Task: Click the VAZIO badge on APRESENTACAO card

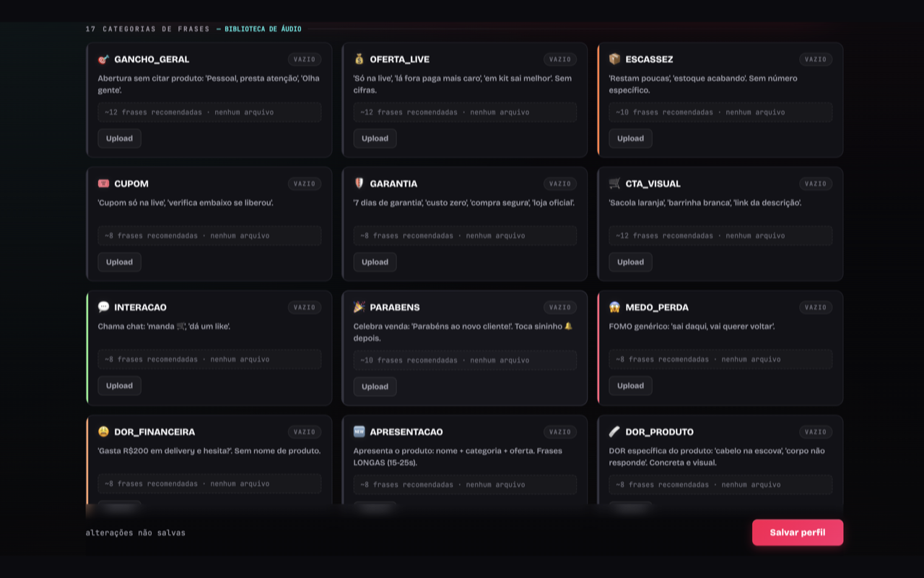Action: pyautogui.click(x=560, y=431)
